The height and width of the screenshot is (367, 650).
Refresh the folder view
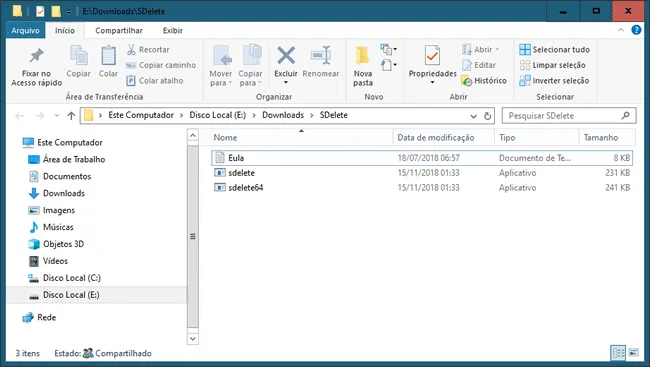click(488, 116)
